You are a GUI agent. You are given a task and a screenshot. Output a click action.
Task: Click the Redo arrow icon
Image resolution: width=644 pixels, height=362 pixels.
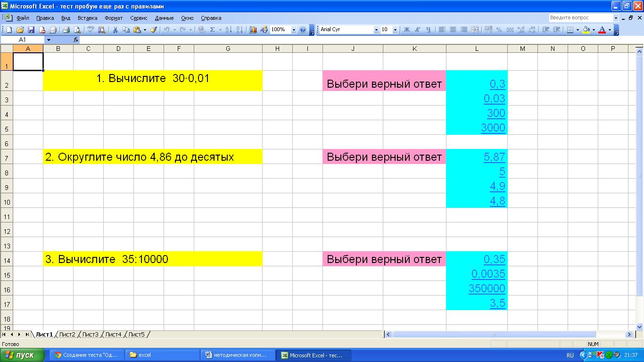182,30
